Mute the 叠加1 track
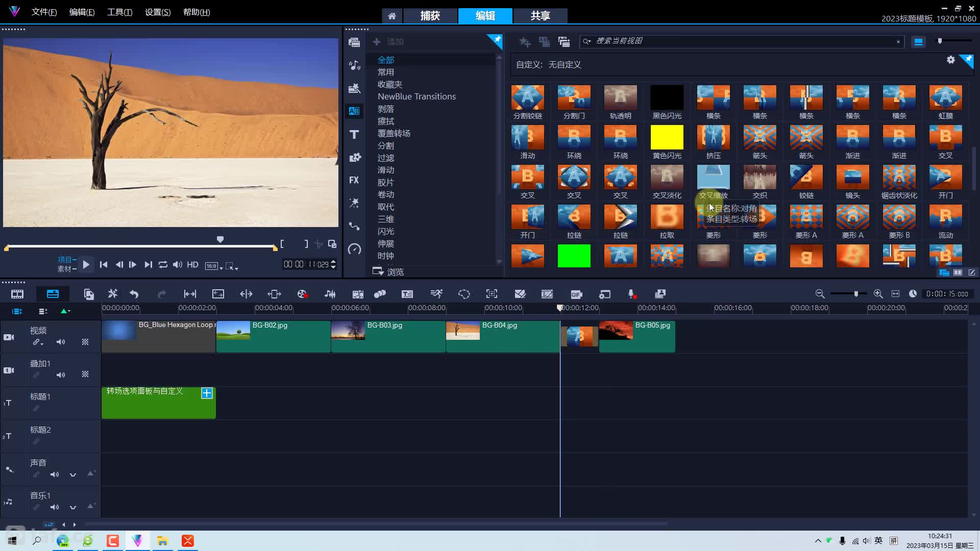980x551 pixels. pos(61,375)
